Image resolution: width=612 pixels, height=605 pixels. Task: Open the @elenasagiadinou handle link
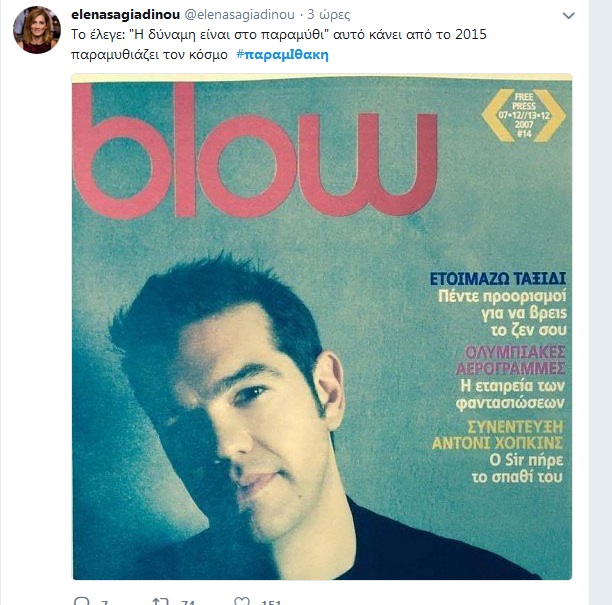(x=239, y=15)
